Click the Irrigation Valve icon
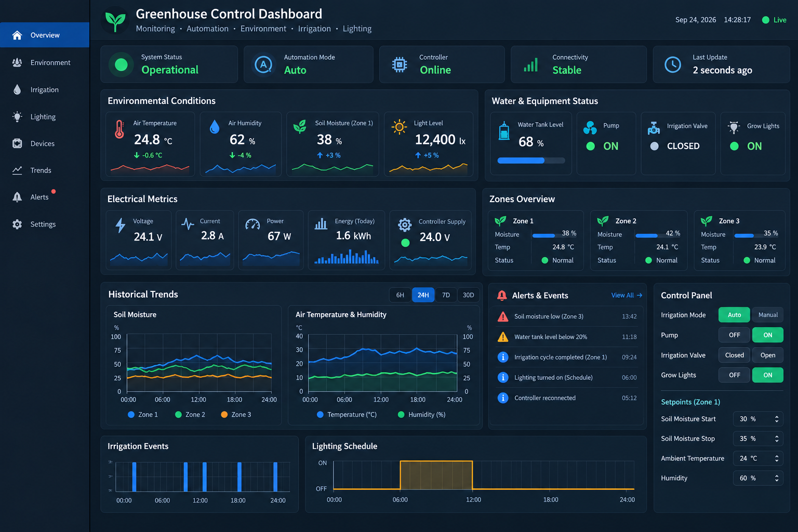 (654, 128)
